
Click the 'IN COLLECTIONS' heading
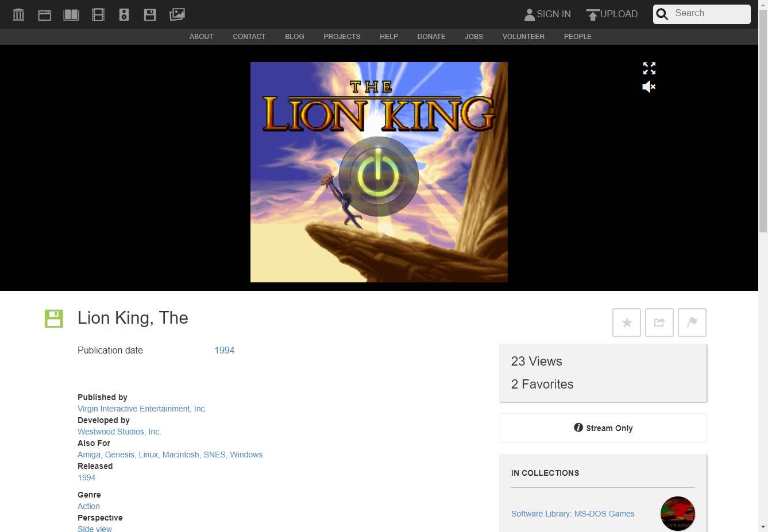(x=545, y=473)
